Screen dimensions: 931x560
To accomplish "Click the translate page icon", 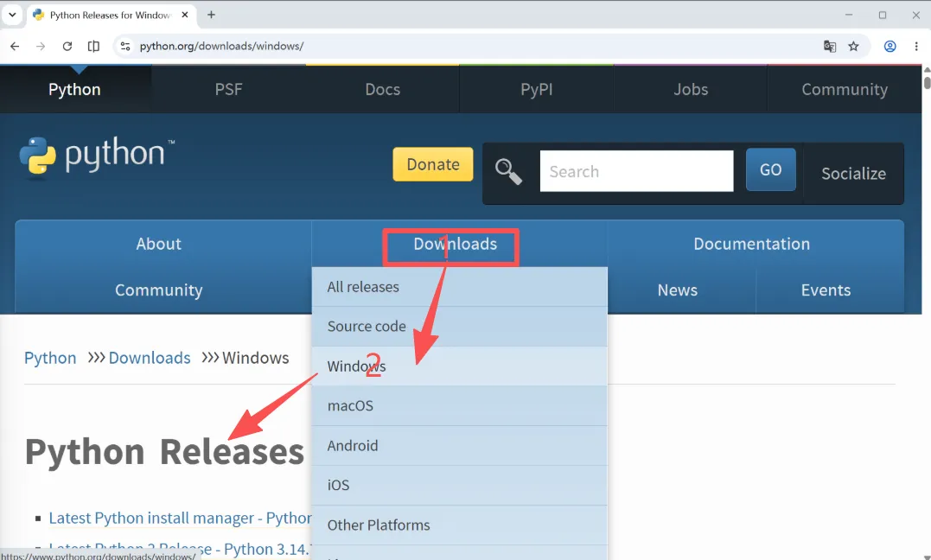I will 830,47.
